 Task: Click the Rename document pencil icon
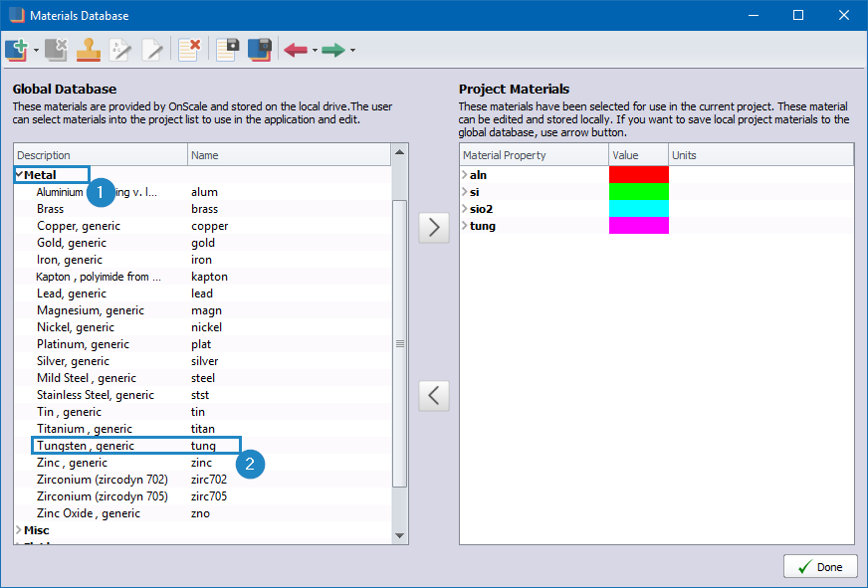[x=120, y=50]
